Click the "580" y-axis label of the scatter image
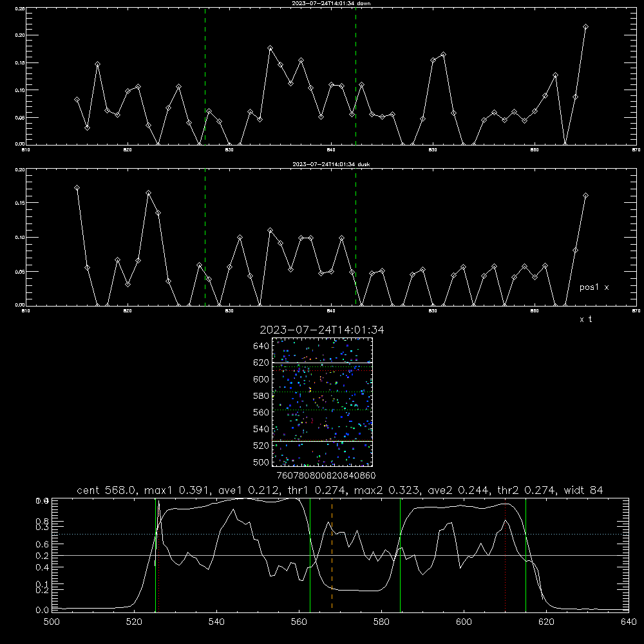The height and width of the screenshot is (644, 644). tap(261, 396)
